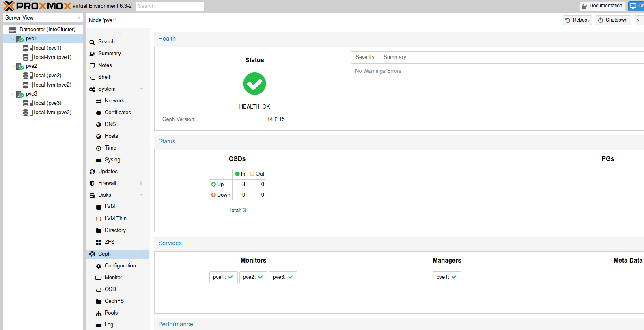Viewport: 644px width, 330px height.
Task: Click pve2 monitor service box
Action: 253,277
